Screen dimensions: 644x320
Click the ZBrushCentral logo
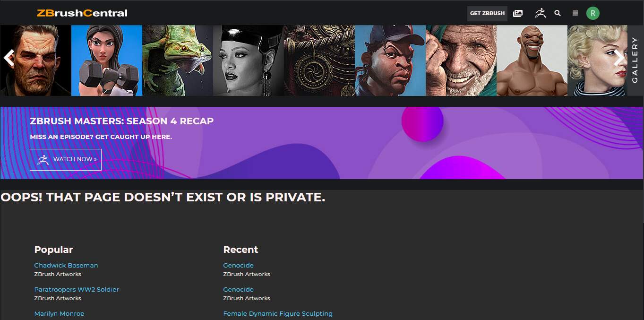point(82,13)
